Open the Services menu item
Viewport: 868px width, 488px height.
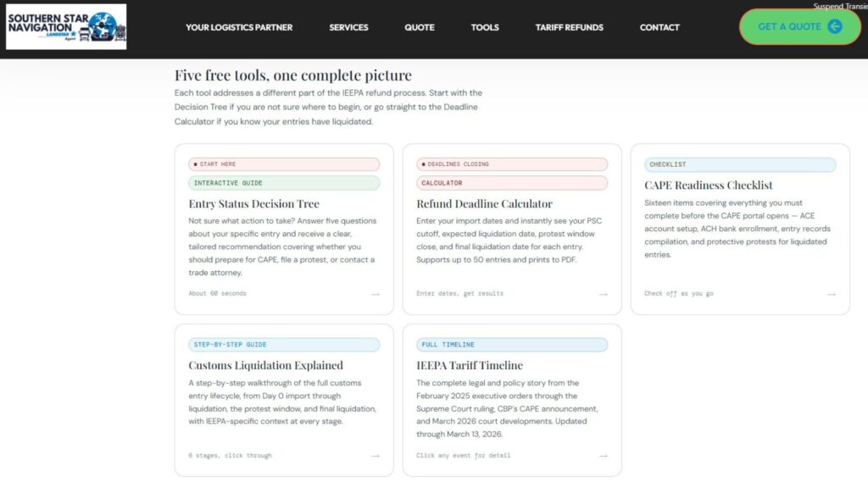348,27
